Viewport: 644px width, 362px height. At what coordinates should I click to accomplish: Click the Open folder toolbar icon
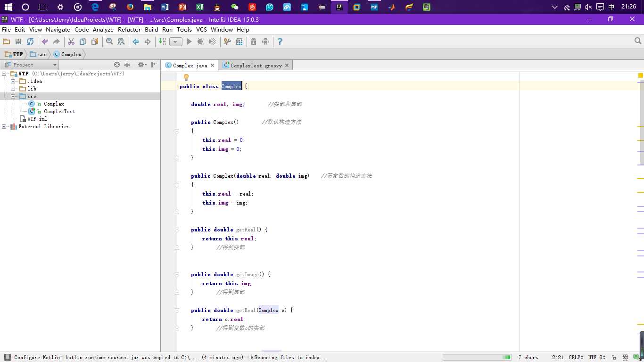click(x=7, y=41)
